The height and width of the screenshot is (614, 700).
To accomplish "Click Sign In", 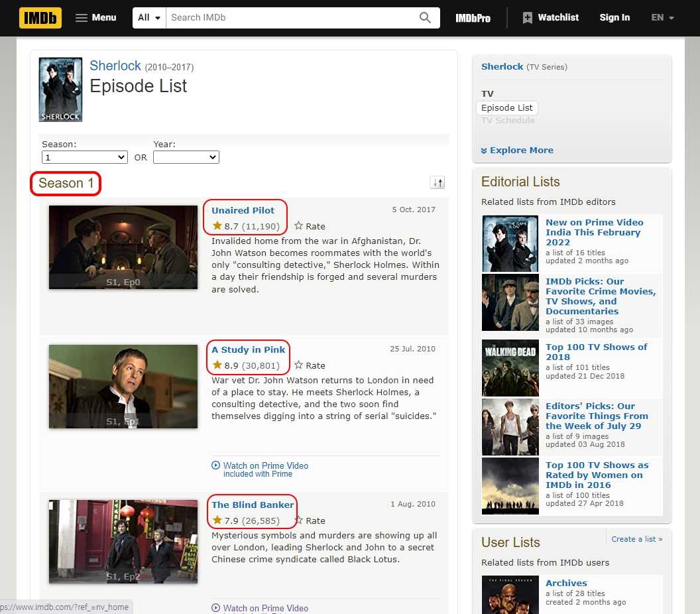I will [614, 18].
